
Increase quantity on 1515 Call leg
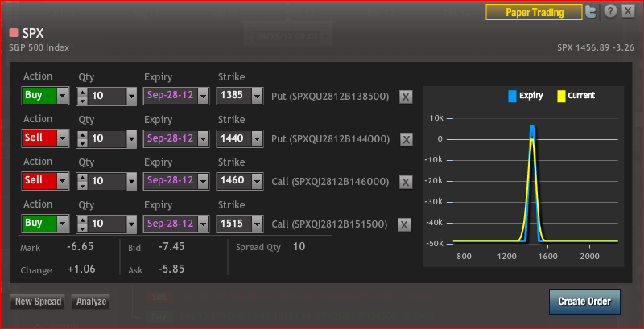click(x=83, y=220)
